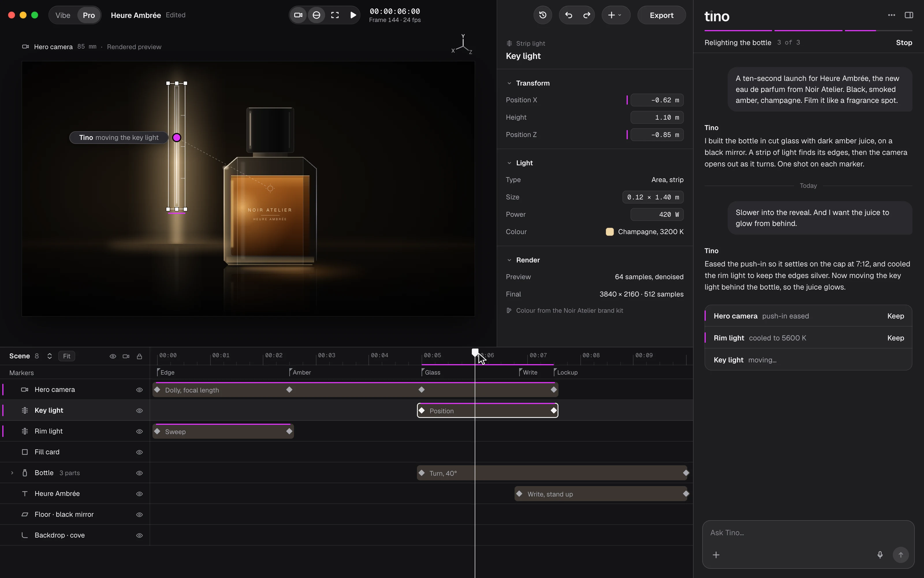
Task: Switch to Vibe mode
Action: (63, 15)
